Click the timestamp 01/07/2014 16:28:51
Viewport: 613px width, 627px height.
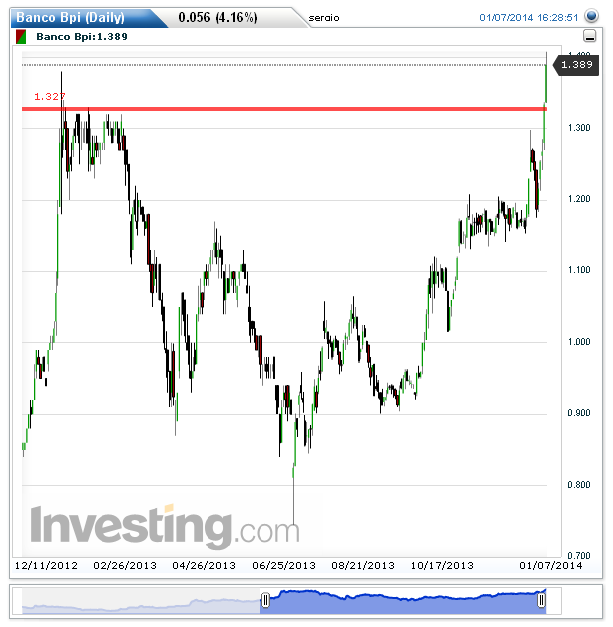(x=529, y=18)
